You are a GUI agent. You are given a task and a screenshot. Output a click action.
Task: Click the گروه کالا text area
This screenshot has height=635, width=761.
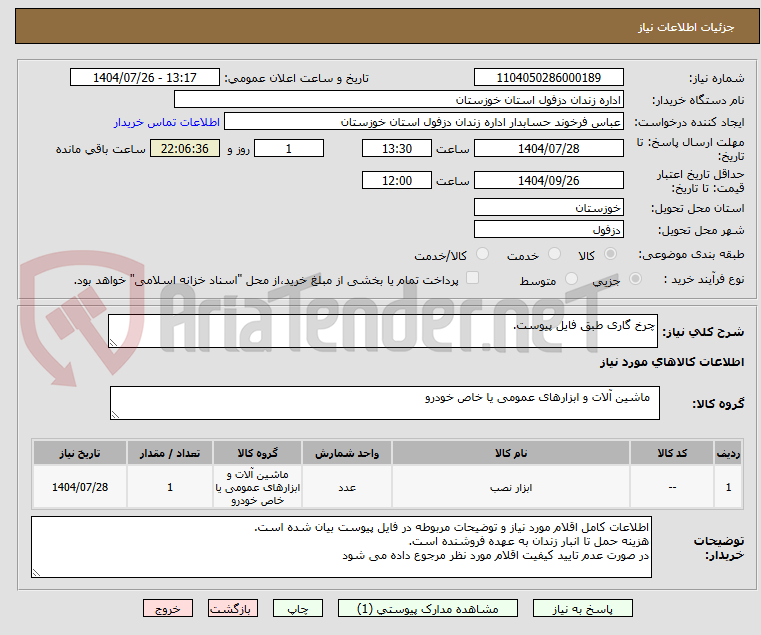[x=384, y=403]
